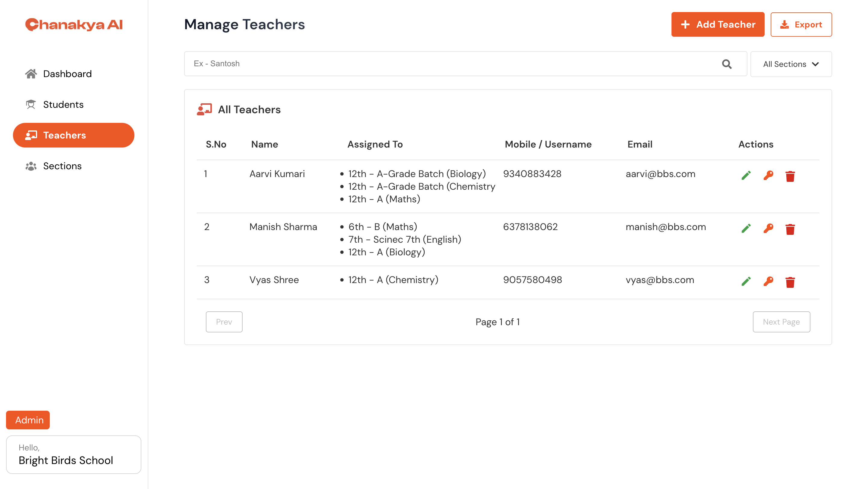868x489 pixels.
Task: Click '12th – A (Maths)' entry
Action: [384, 199]
